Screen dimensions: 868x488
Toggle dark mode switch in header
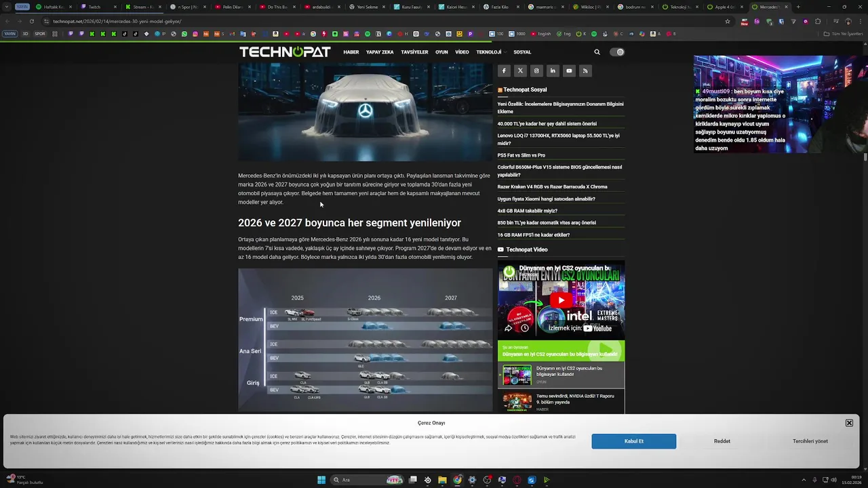[x=617, y=52]
